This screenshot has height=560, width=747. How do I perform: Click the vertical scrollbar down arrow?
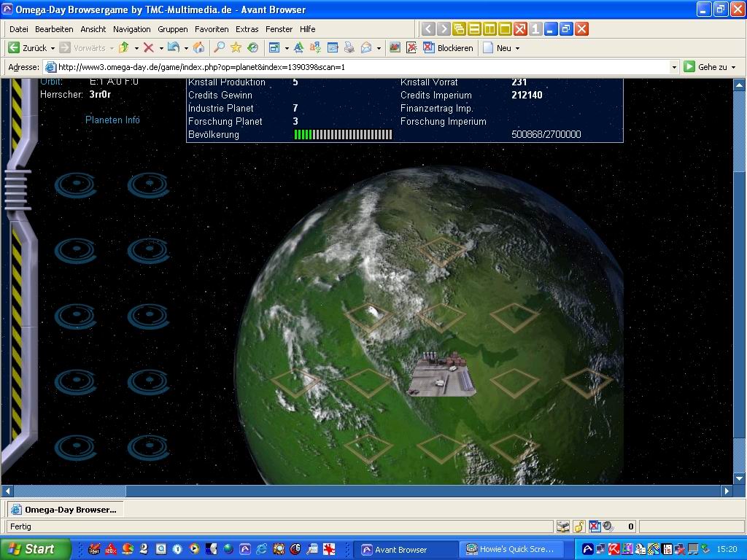(739, 478)
